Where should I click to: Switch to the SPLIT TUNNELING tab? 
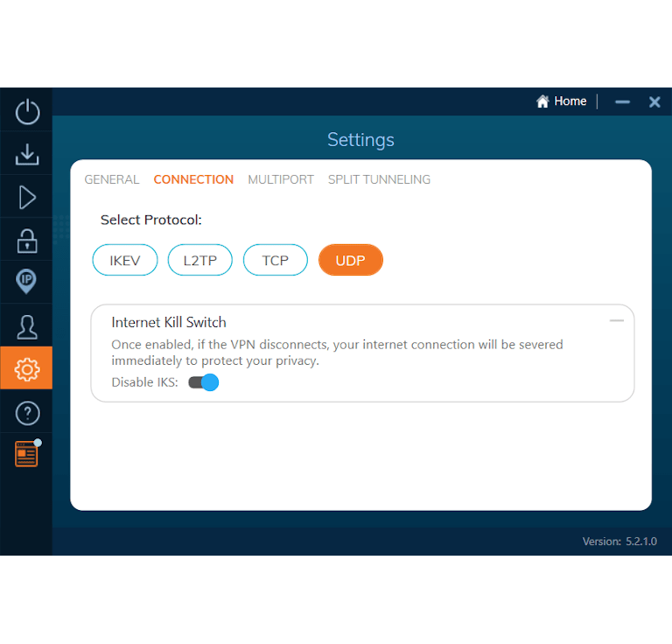379,179
